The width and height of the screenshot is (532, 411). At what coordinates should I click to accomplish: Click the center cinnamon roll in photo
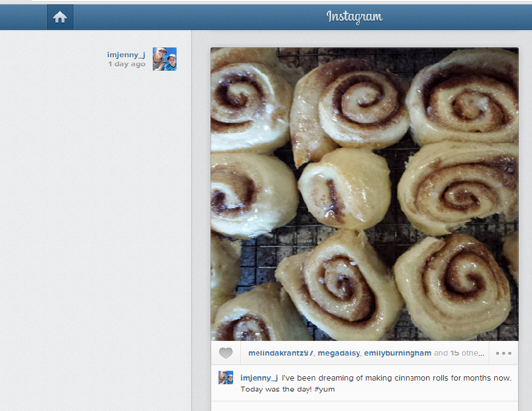click(345, 189)
